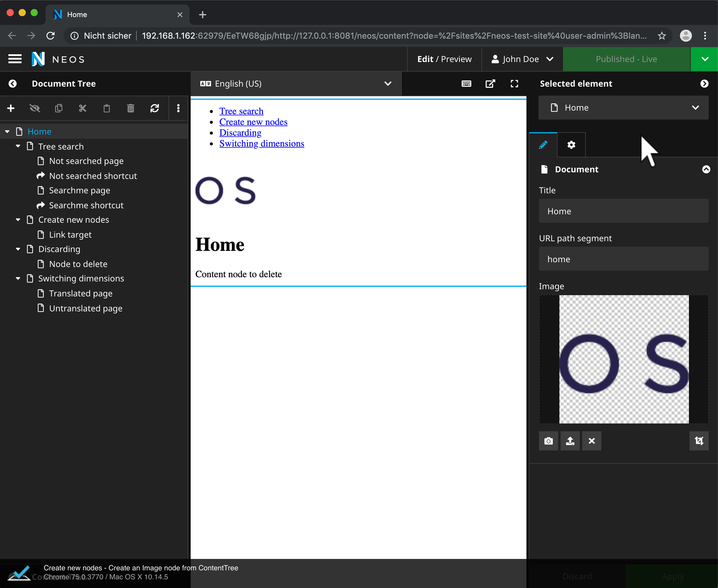This screenshot has height=588, width=718.
Task: Toggle fullscreen editing mode
Action: coord(514,84)
